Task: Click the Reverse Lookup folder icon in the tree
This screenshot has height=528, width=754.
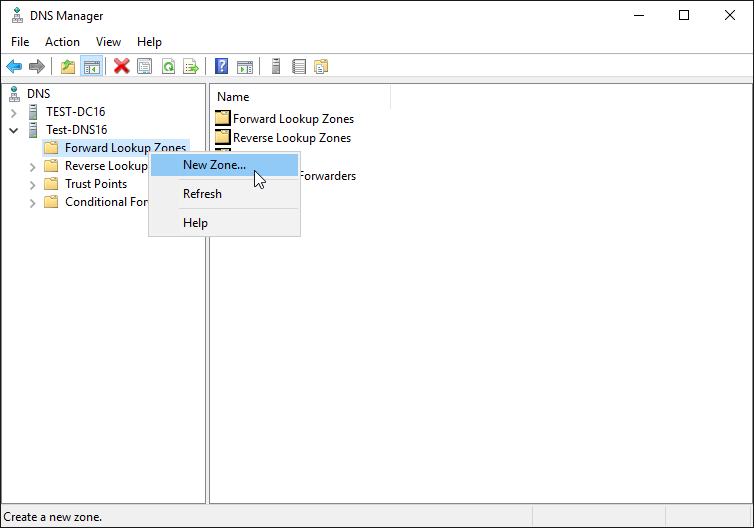Action: pos(51,166)
